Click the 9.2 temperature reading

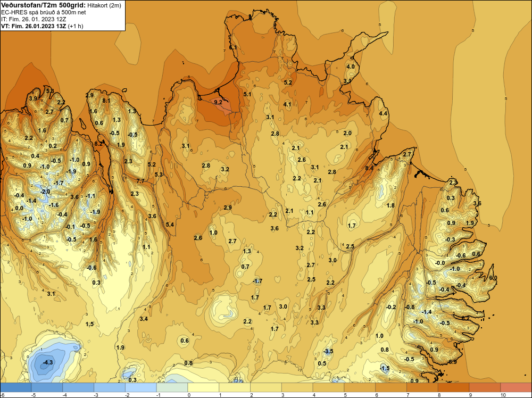218,102
